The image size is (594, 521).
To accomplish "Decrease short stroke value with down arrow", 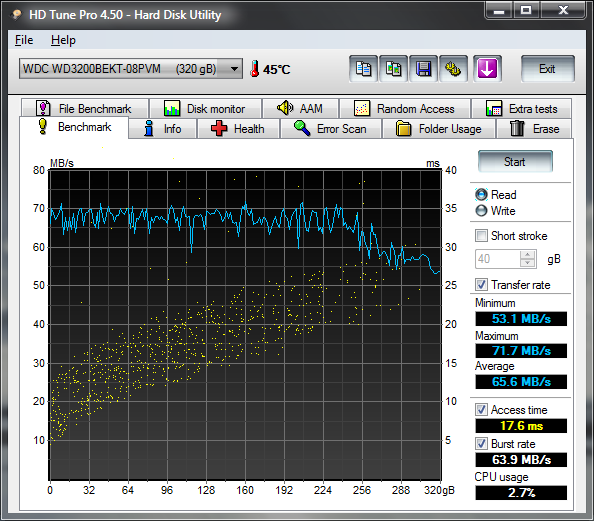I will point(528,263).
